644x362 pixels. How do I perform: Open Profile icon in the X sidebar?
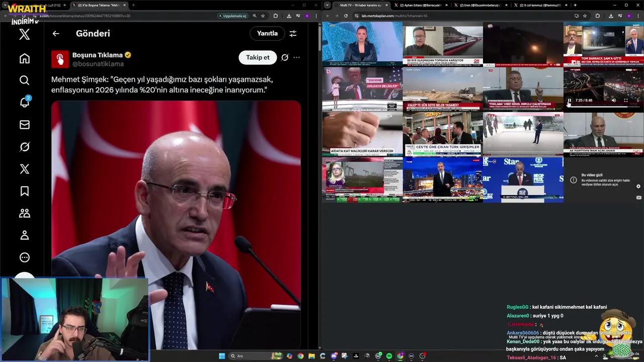tap(24, 235)
